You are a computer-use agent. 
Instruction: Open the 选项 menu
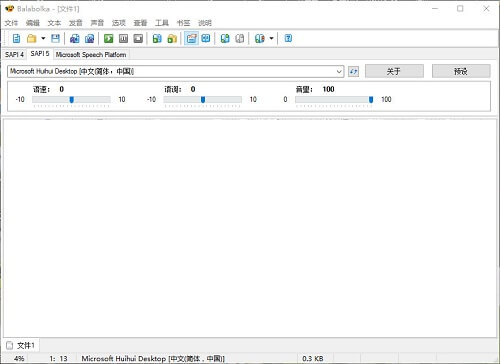tap(119, 23)
